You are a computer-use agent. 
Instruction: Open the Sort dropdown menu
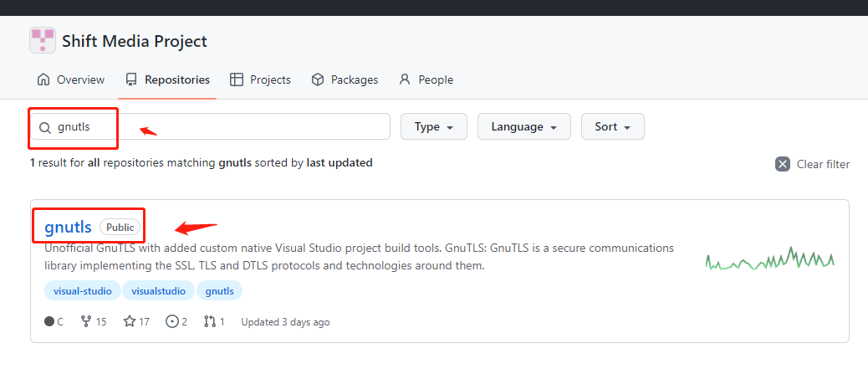(612, 127)
